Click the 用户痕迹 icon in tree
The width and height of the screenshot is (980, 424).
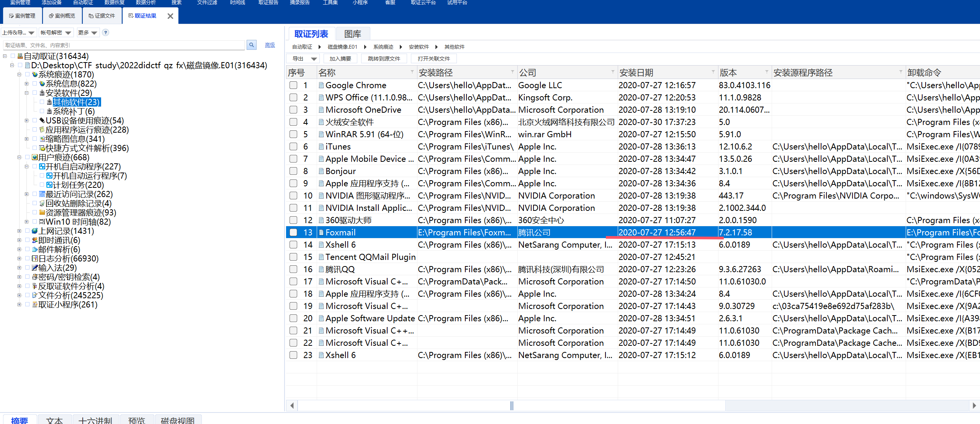pos(35,157)
